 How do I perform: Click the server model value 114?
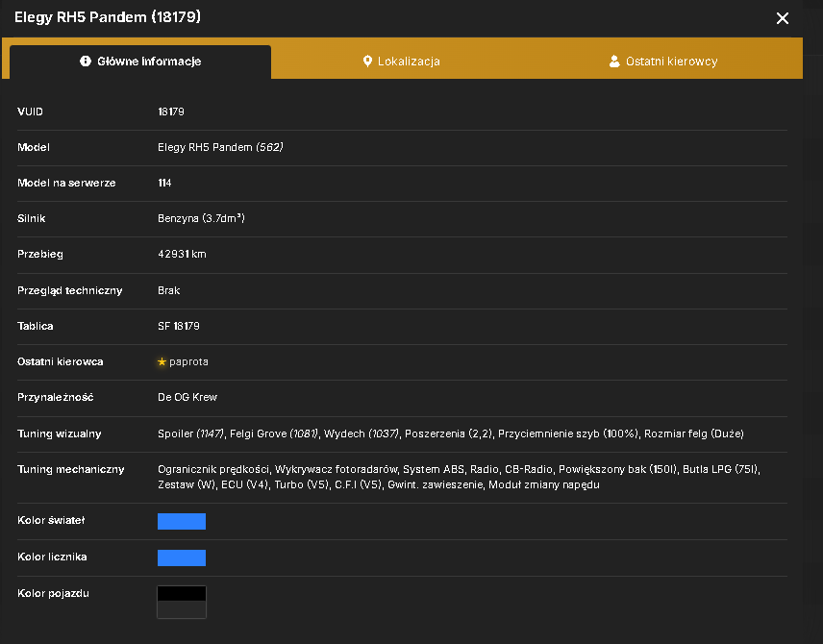(x=164, y=184)
